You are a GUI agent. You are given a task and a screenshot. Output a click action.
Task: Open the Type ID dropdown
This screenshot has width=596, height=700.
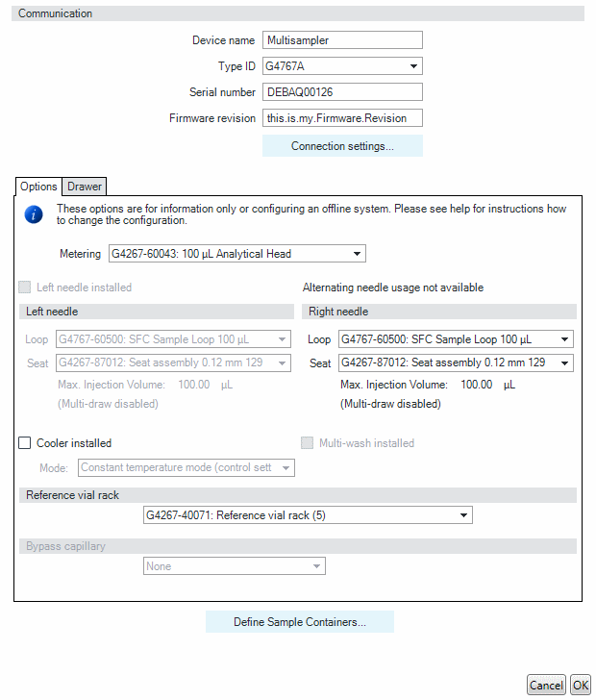click(342, 66)
